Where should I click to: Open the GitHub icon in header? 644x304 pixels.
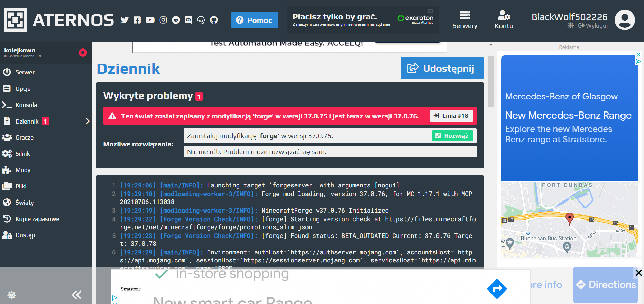point(214,20)
